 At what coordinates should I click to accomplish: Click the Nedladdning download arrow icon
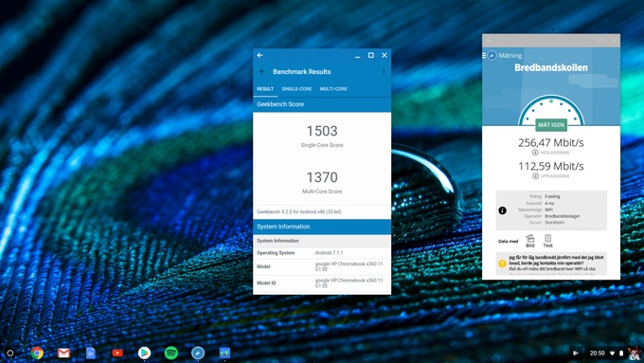point(535,153)
